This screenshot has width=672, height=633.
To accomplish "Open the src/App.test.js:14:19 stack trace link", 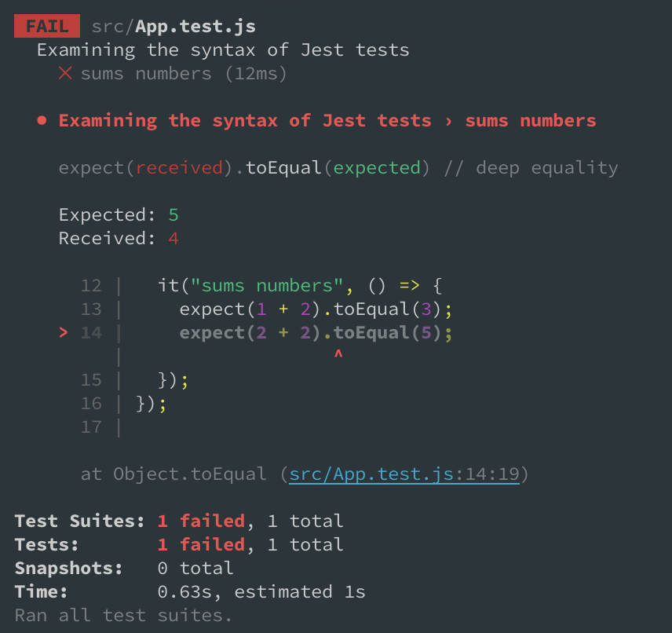I will (x=404, y=474).
